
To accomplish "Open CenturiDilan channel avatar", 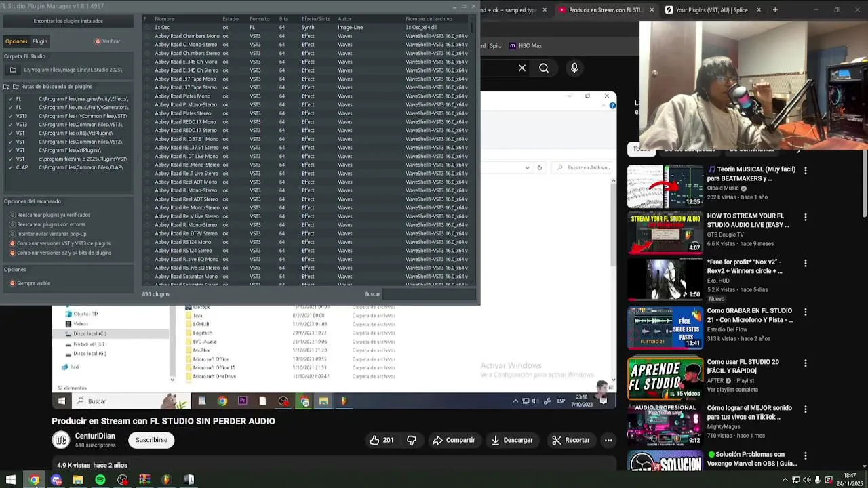I will point(61,440).
